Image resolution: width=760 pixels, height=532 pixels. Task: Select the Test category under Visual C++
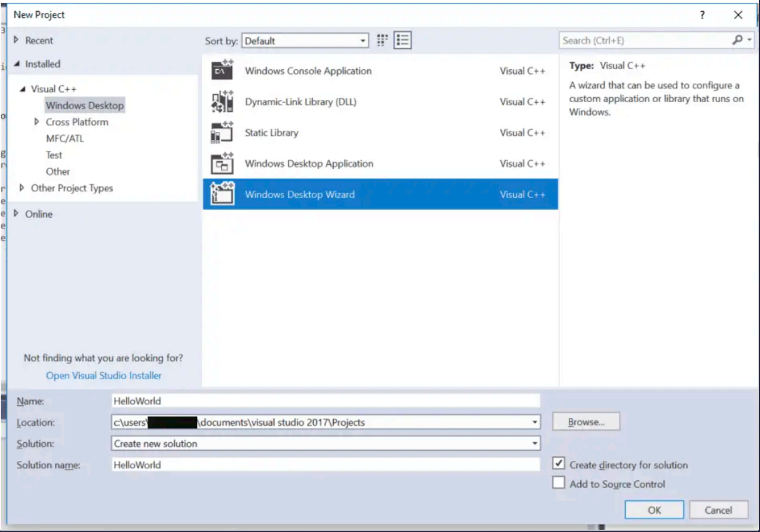pos(54,155)
